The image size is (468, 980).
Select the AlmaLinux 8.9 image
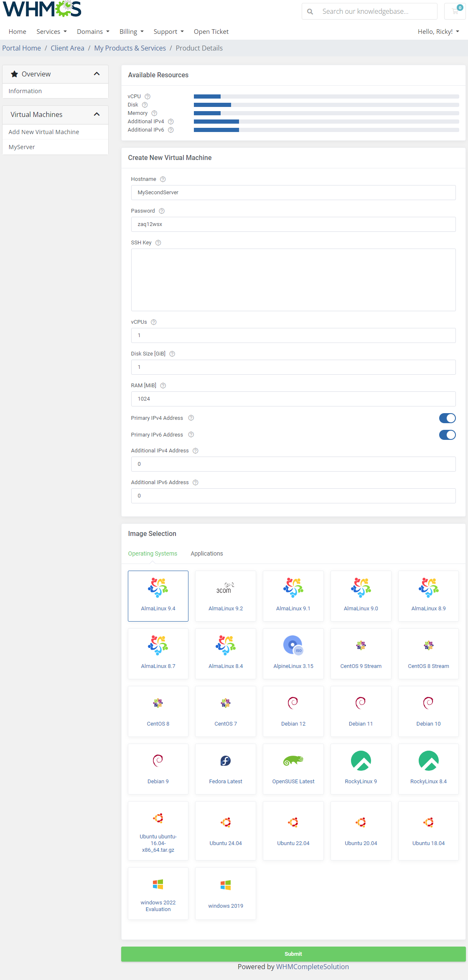(429, 596)
